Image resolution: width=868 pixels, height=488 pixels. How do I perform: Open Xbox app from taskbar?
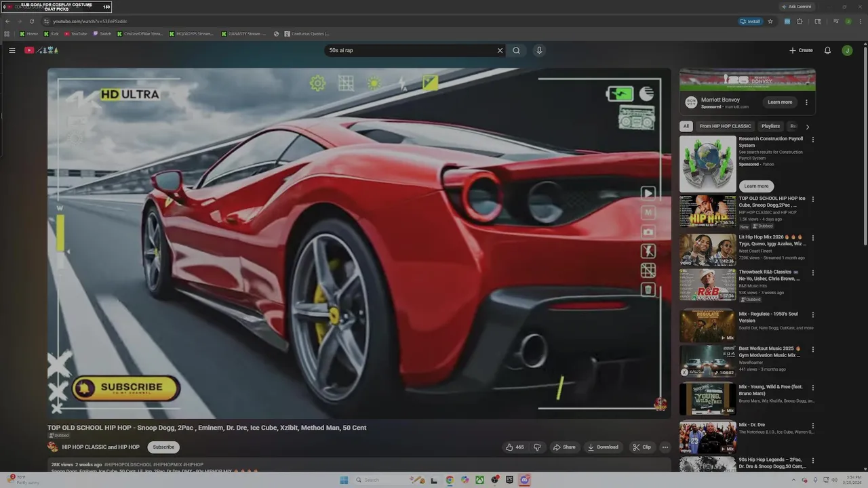click(479, 480)
